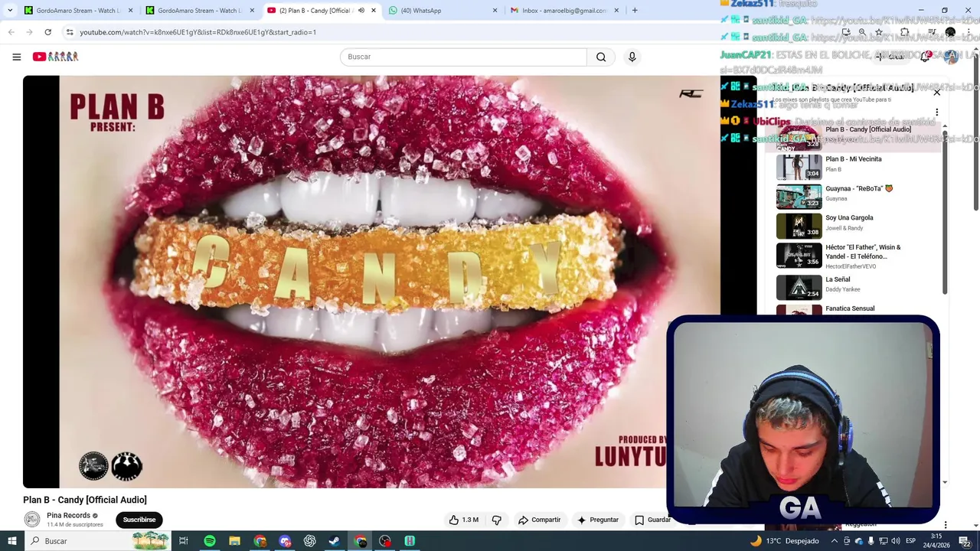Click the Suscribirse button
The image size is (980, 551).
pyautogui.click(x=139, y=520)
